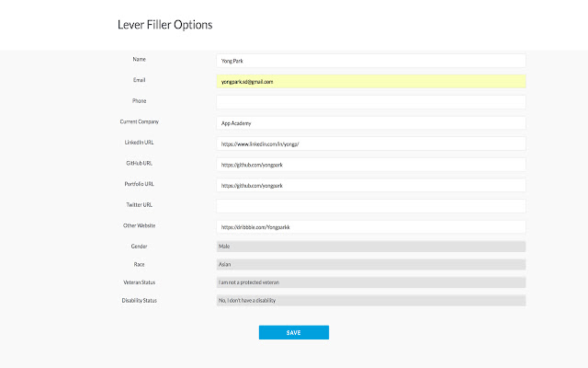The image size is (588, 368).
Task: Focus the empty Twitter URL field
Action: tap(370, 206)
